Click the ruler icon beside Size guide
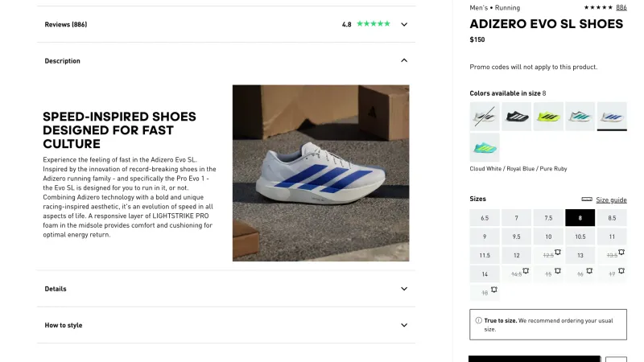The image size is (644, 362). pyautogui.click(x=587, y=200)
